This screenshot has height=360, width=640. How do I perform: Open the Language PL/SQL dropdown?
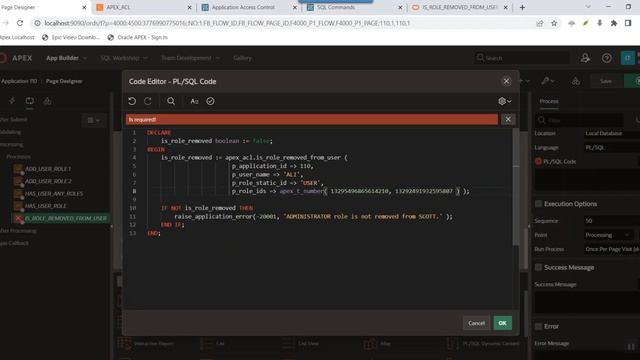pos(612,147)
